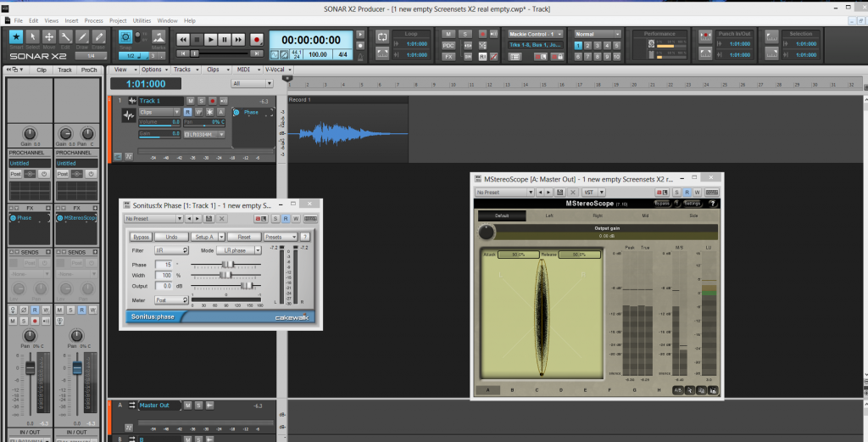The image size is (868, 442).
Task: Click the Rewind transport button
Action: [x=182, y=39]
